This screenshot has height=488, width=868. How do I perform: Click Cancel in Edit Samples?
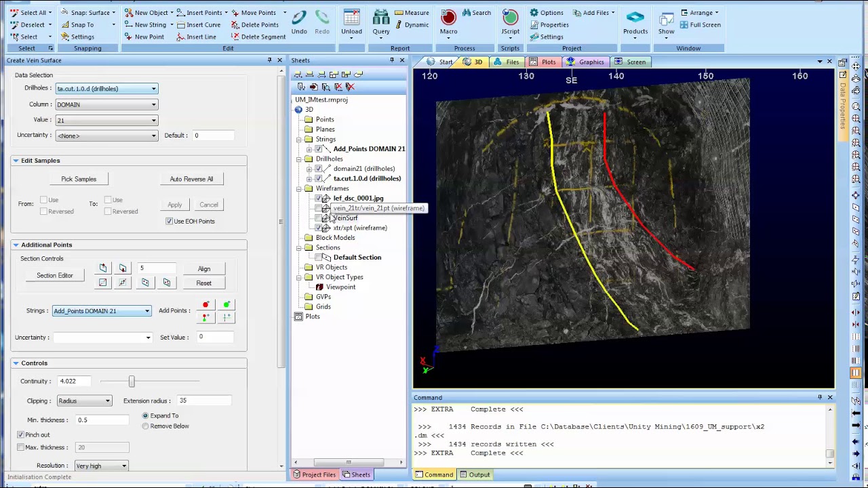pos(209,205)
